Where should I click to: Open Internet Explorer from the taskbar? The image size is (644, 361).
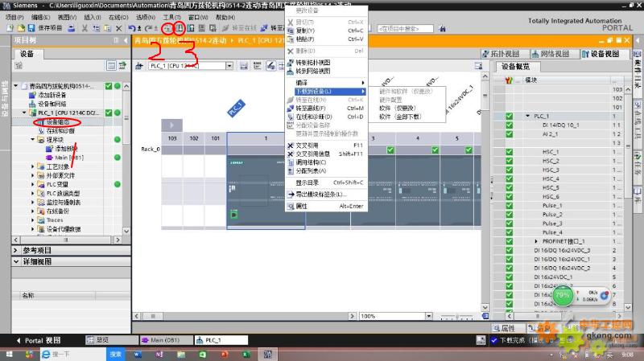point(46,354)
